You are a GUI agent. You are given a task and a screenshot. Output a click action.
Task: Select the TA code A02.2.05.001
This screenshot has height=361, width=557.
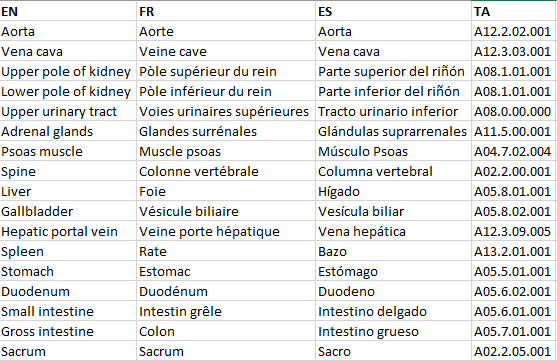(514, 351)
